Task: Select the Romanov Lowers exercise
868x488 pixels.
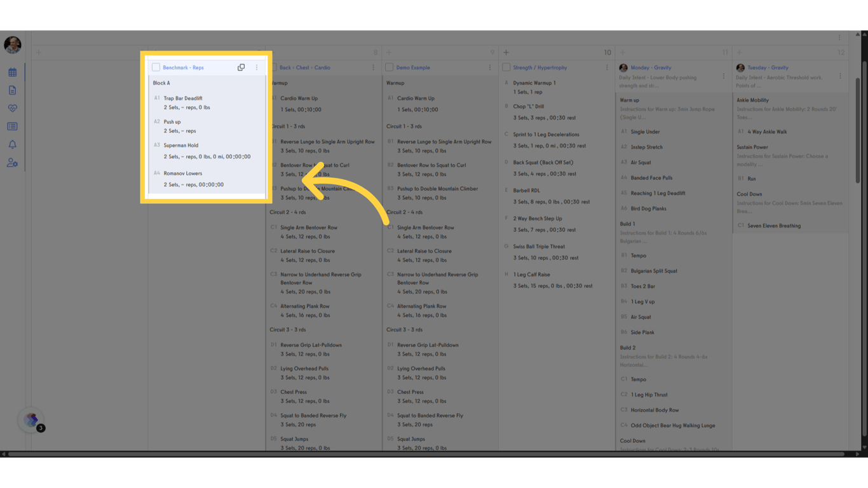Action: [x=183, y=173]
